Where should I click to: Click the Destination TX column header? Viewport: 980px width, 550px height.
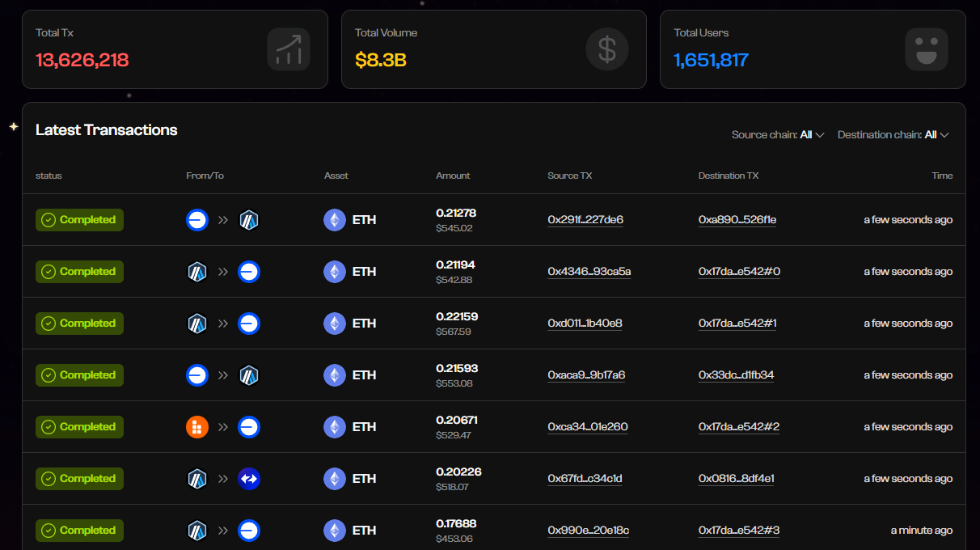729,176
